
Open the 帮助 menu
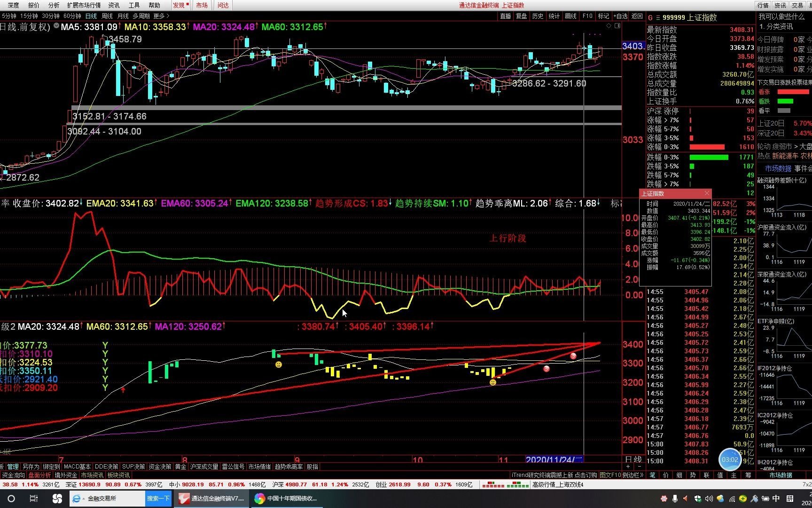154,5
